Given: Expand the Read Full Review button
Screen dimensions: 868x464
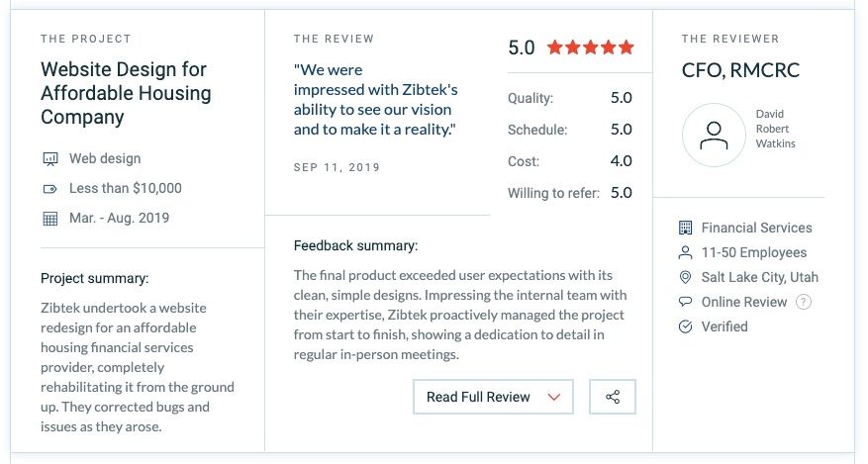Looking at the screenshot, I should tap(493, 397).
